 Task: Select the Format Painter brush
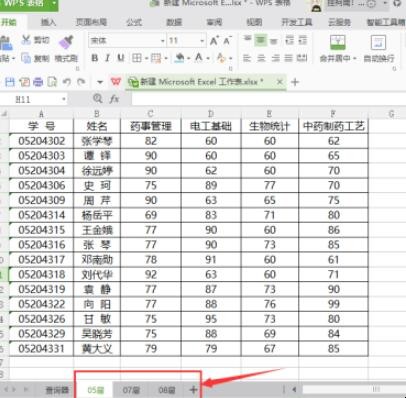point(66,42)
